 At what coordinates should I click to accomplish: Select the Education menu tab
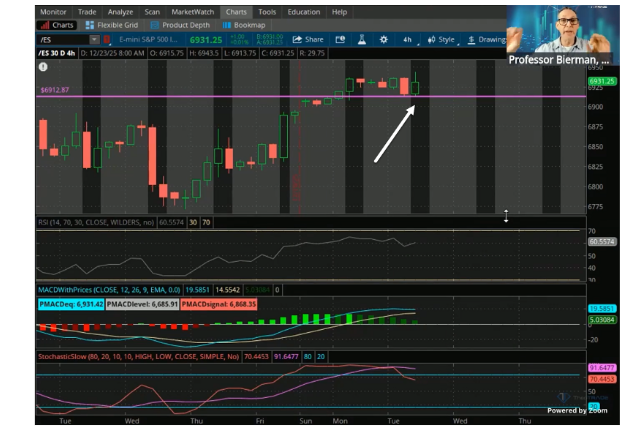pos(303,12)
